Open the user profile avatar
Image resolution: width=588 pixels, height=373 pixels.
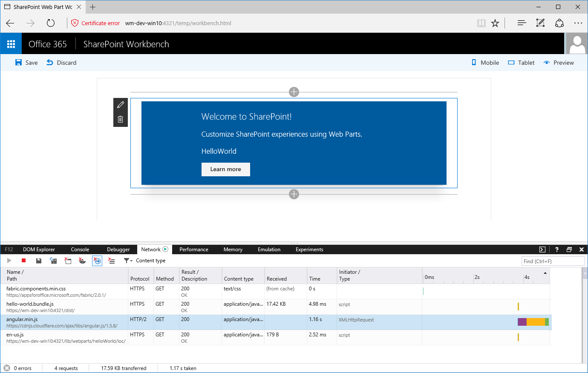tap(577, 44)
